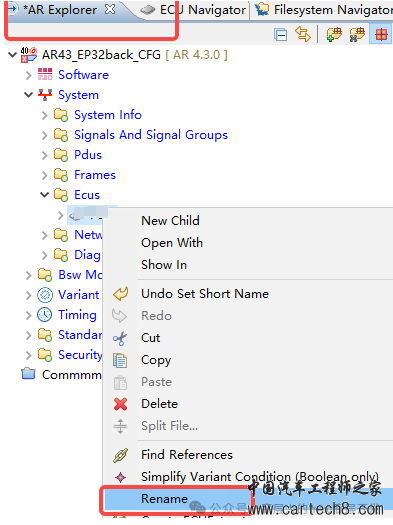
Task: Click the Security folder icon
Action: [45, 355]
